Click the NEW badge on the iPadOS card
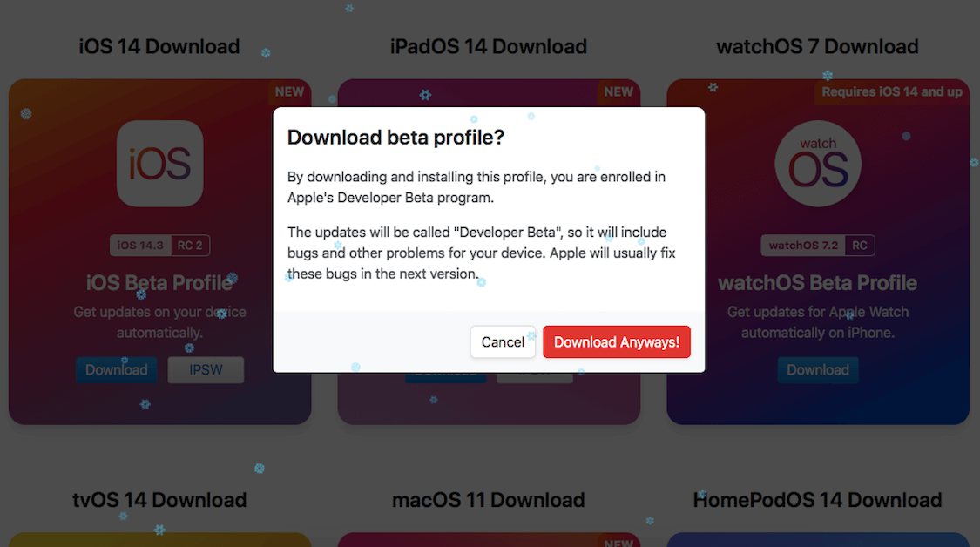This screenshot has width=980, height=547. (618, 91)
